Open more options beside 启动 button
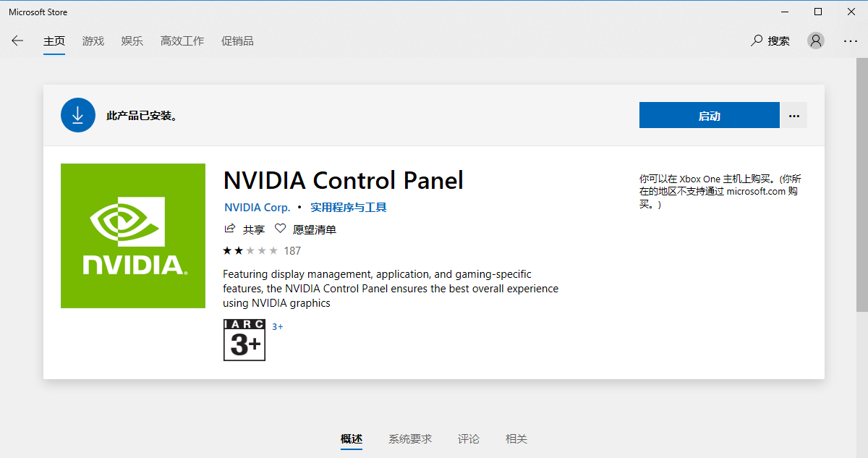868x458 pixels. point(794,115)
